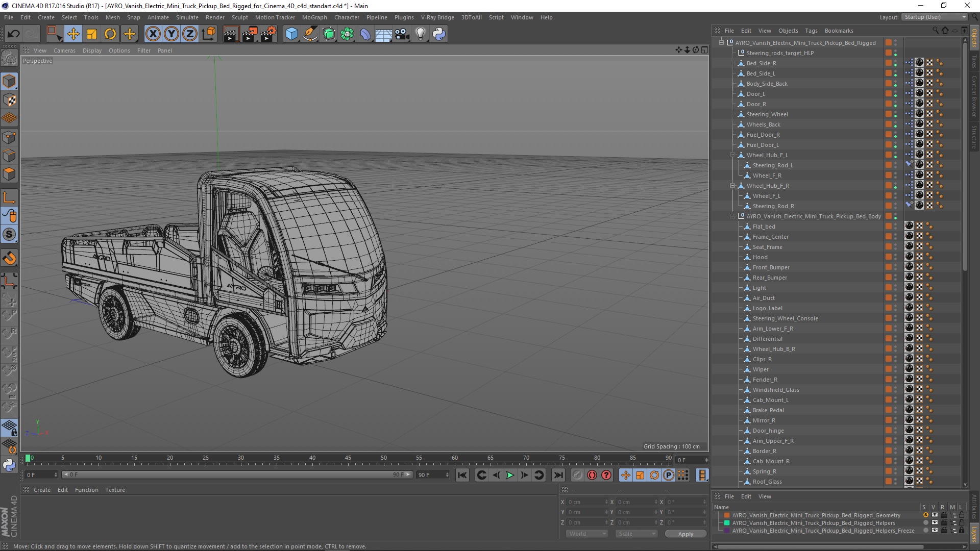Toggle view eye of Rigged_Helpers layer

click(935, 523)
